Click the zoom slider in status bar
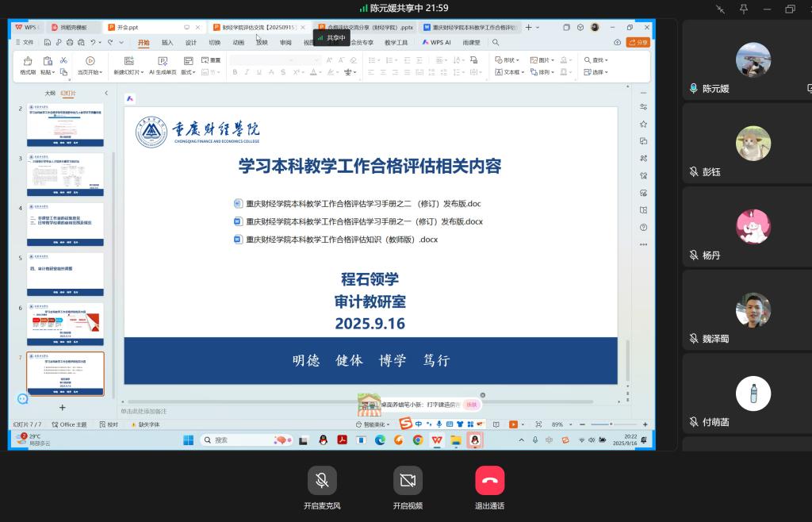This screenshot has width=812, height=522. [611, 424]
